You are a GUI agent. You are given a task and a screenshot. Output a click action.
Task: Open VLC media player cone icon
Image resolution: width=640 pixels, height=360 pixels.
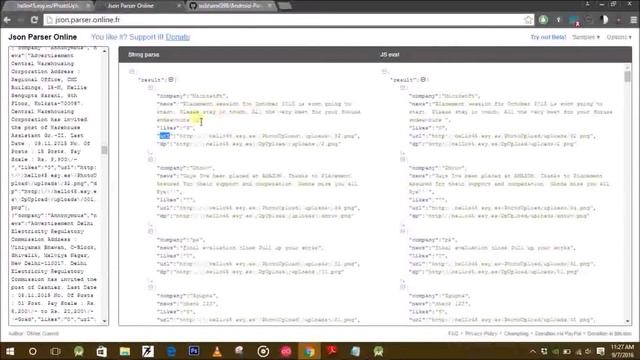[217, 351]
